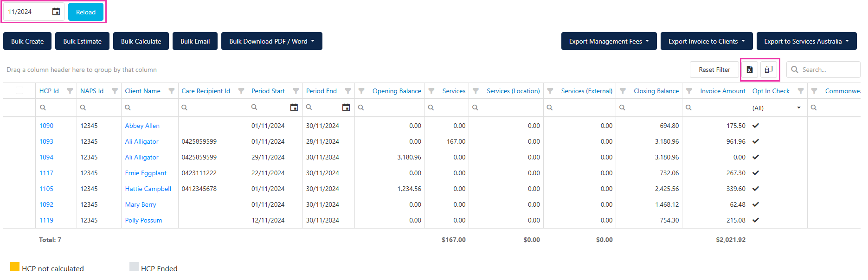Viewport: 868px width, 280px height.
Task: Click Bulk Calculate button
Action: [141, 41]
